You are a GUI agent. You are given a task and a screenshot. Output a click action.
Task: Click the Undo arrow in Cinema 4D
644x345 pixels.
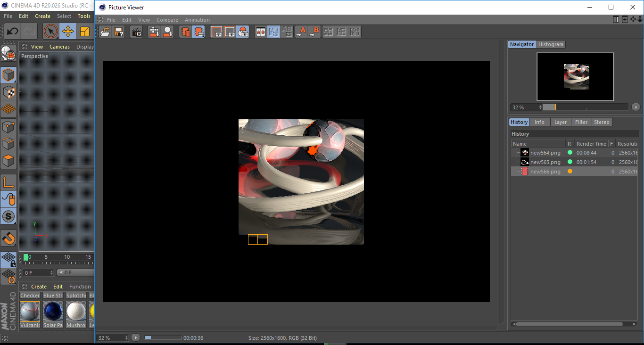[x=13, y=32]
